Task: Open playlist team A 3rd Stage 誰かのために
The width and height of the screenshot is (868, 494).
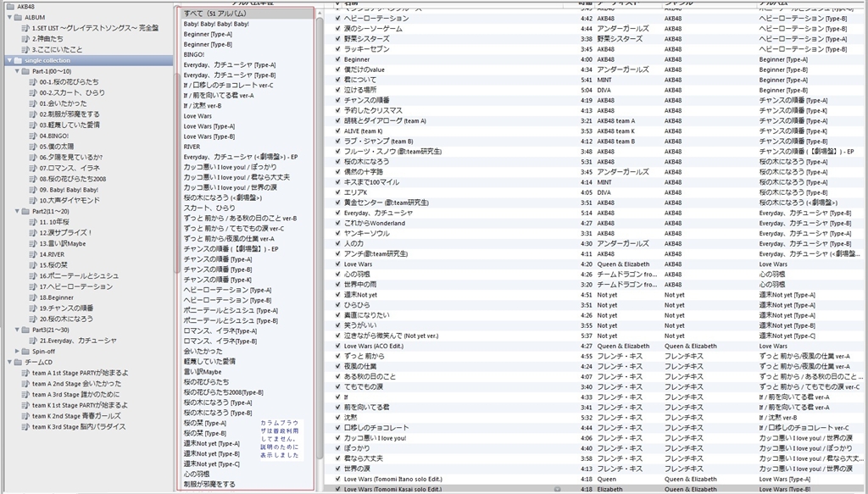Action: coord(75,394)
